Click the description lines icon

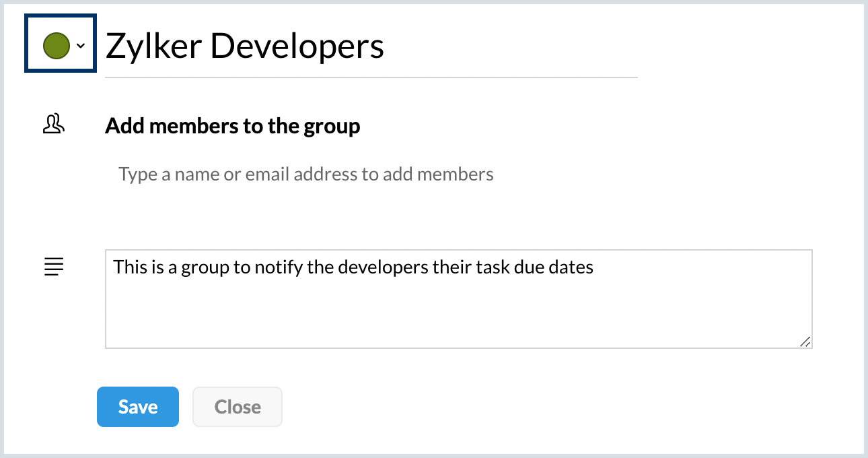tap(53, 267)
